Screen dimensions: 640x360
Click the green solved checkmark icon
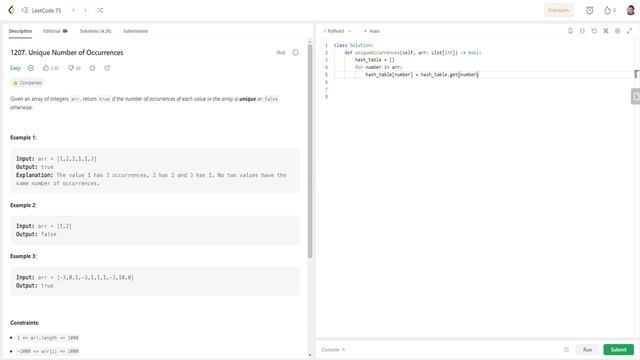[31, 68]
